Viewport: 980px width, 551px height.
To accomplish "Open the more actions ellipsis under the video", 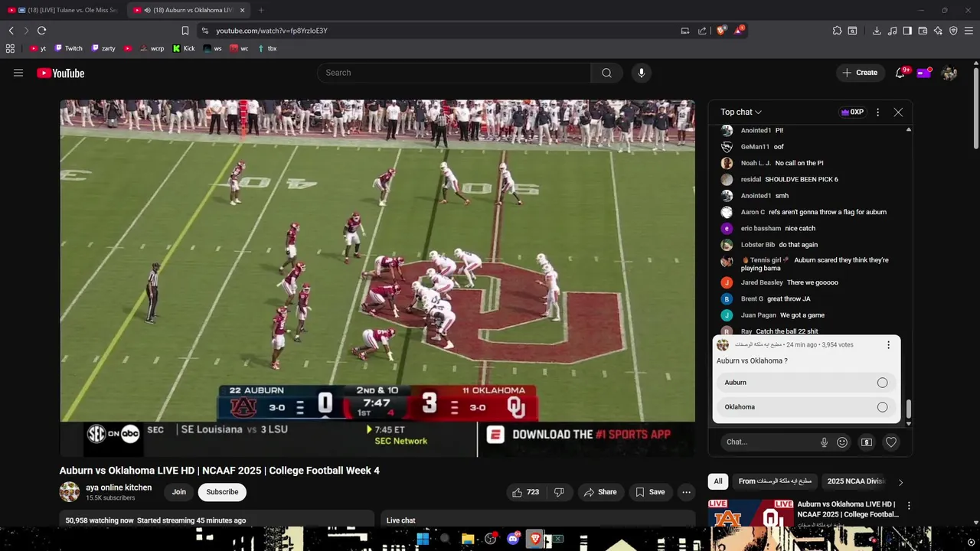I will click(x=687, y=492).
